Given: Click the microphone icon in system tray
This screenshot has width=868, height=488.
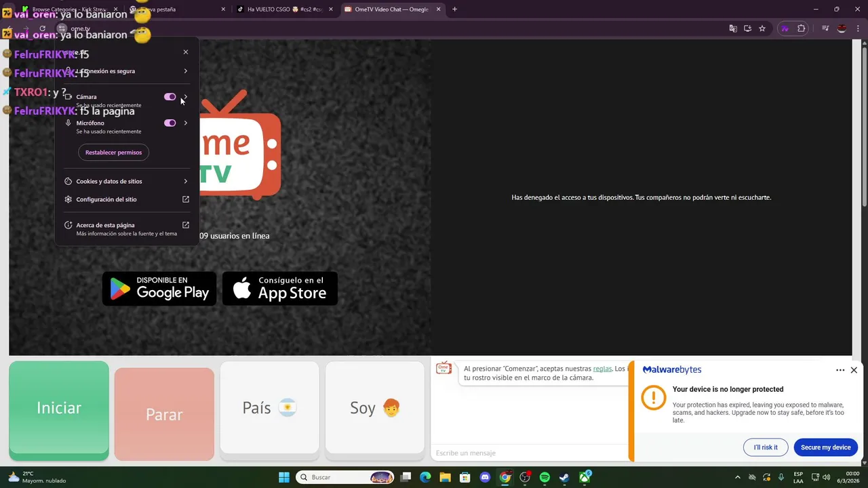Looking at the screenshot, I should (x=781, y=477).
